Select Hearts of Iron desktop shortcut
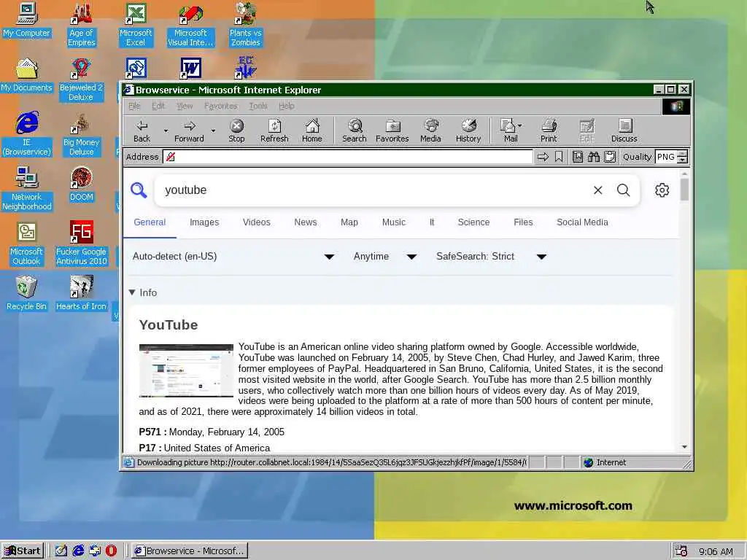 [81, 294]
